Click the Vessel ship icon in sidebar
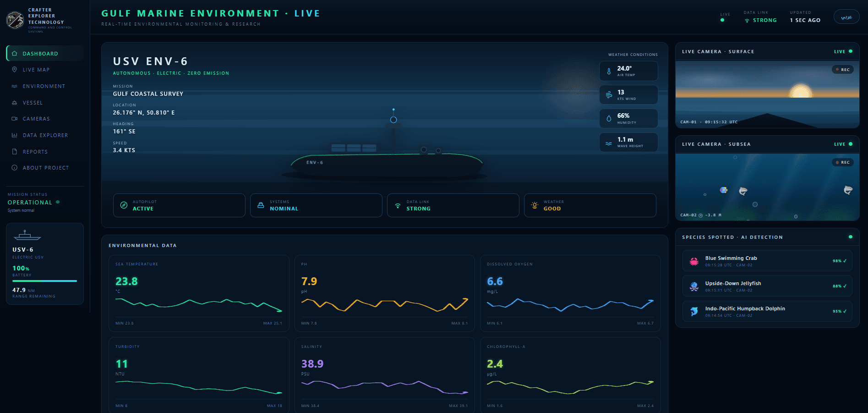Screen dimensions: 868x413 15,103
